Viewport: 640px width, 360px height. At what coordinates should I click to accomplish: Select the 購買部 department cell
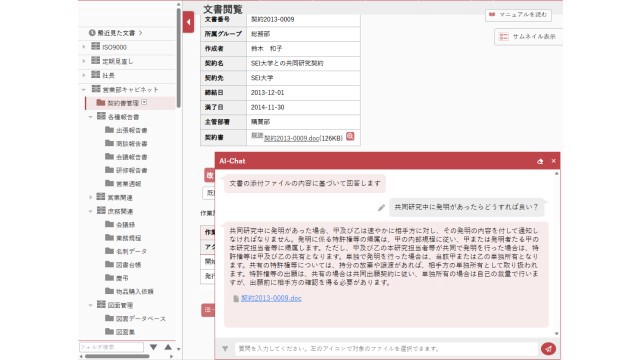303,122
